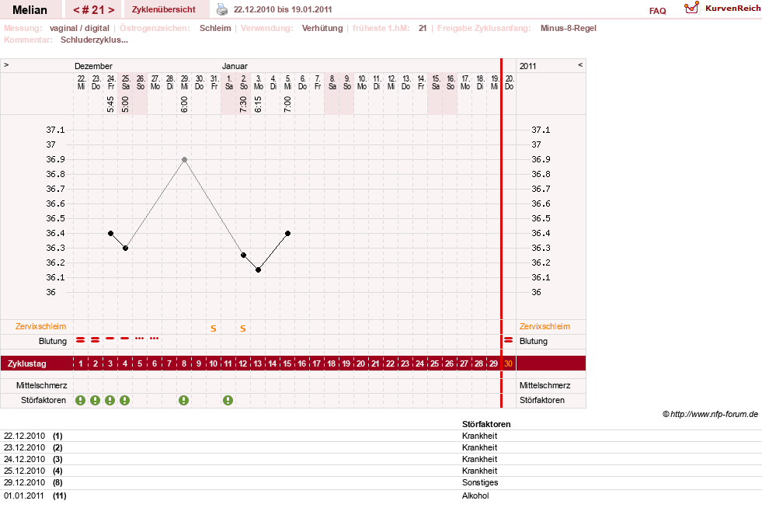Click the Störfaktoren icon on cycle day 3

[110, 400]
